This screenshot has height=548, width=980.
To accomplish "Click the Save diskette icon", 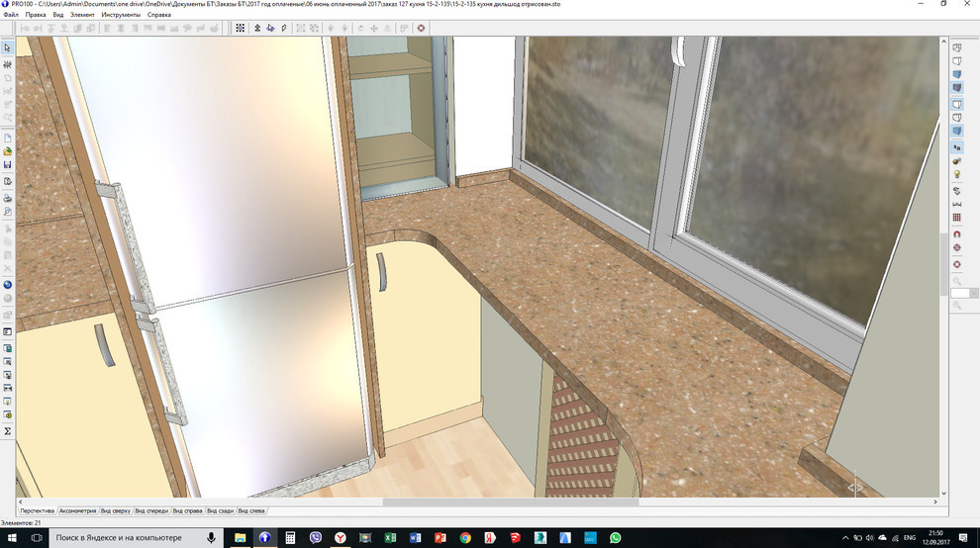I will (x=8, y=165).
